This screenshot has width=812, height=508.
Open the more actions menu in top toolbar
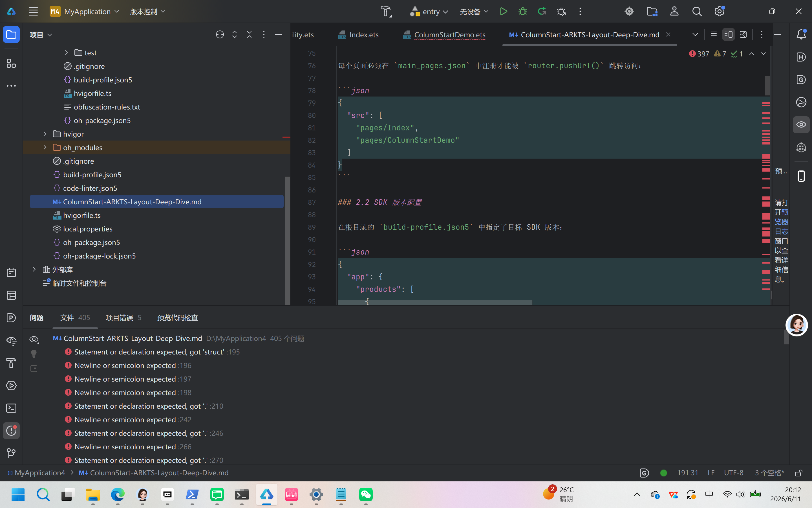[580, 11]
